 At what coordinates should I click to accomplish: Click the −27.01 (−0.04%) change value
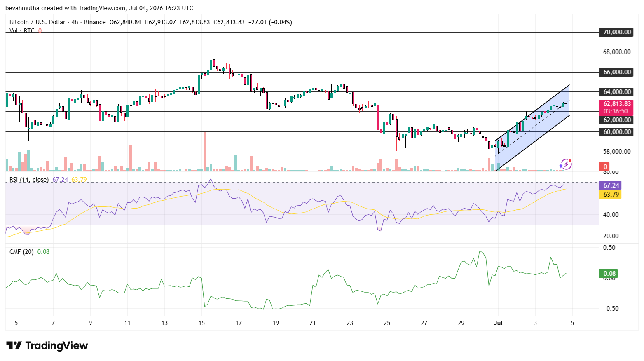click(x=270, y=22)
